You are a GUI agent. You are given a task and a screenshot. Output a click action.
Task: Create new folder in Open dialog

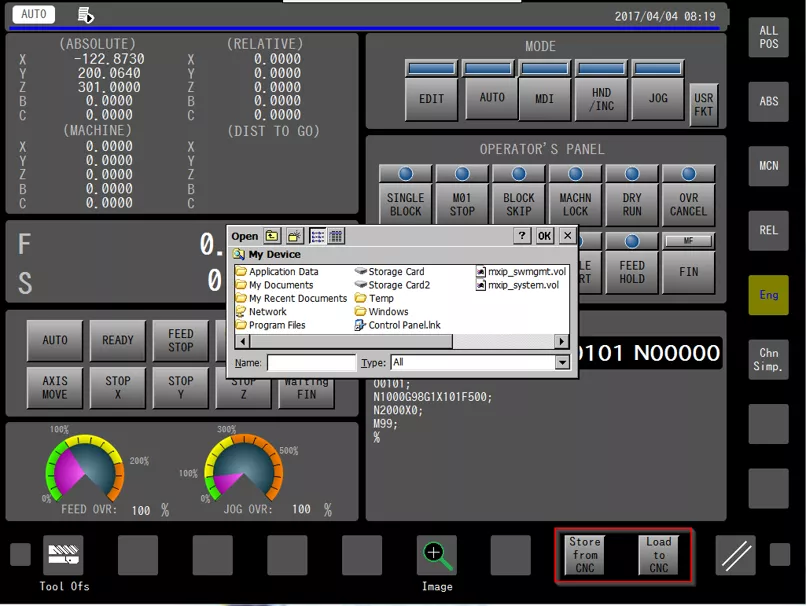click(295, 236)
